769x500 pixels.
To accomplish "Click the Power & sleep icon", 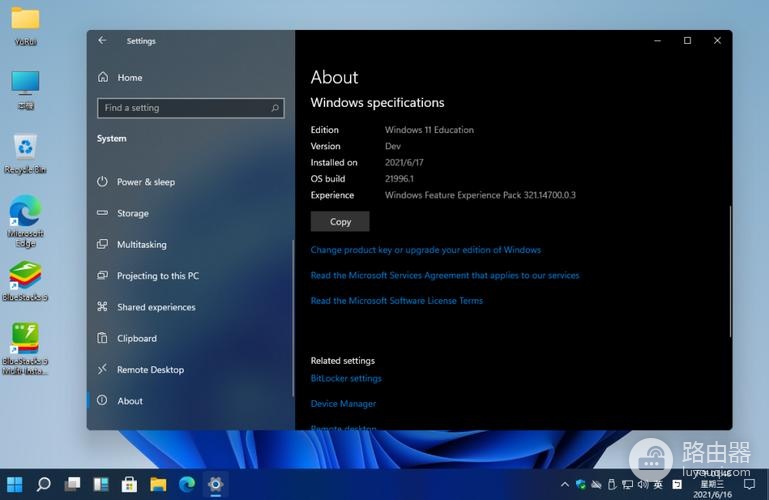I will click(x=102, y=181).
